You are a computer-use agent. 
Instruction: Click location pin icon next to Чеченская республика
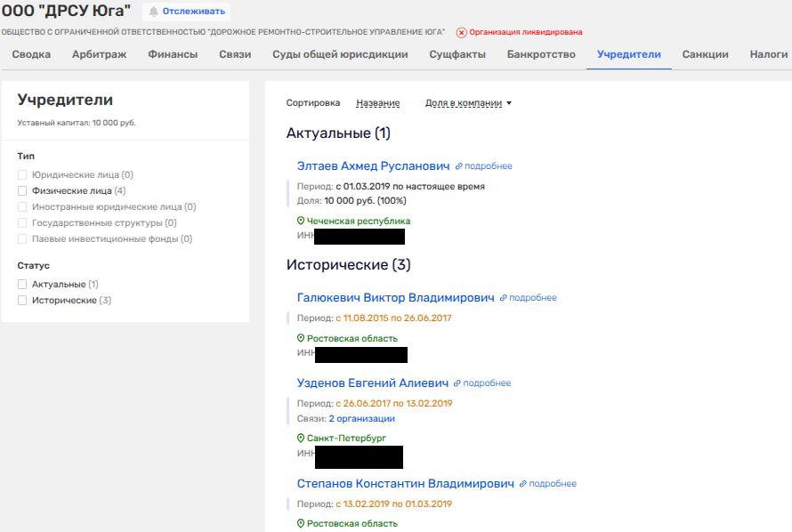pos(301,221)
